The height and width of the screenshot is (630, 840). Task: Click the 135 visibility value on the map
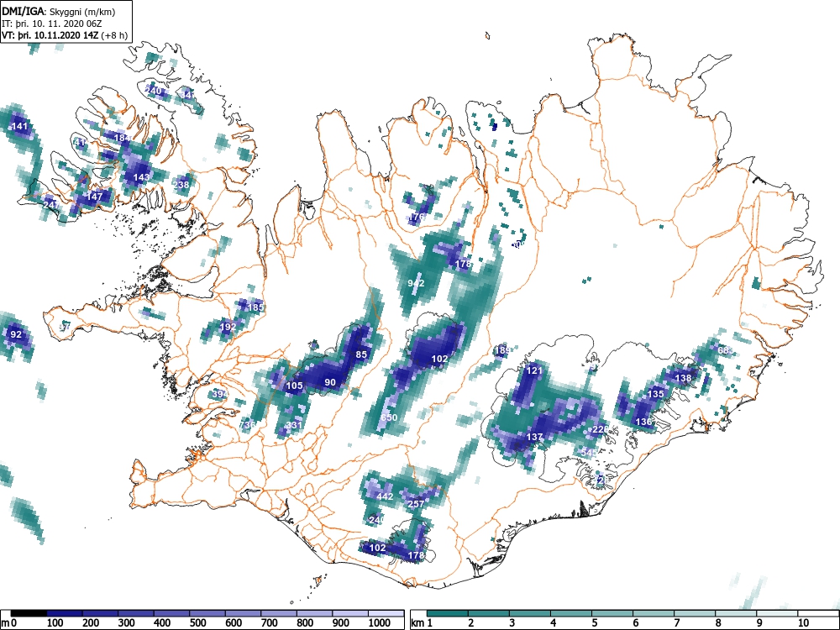pos(656,394)
